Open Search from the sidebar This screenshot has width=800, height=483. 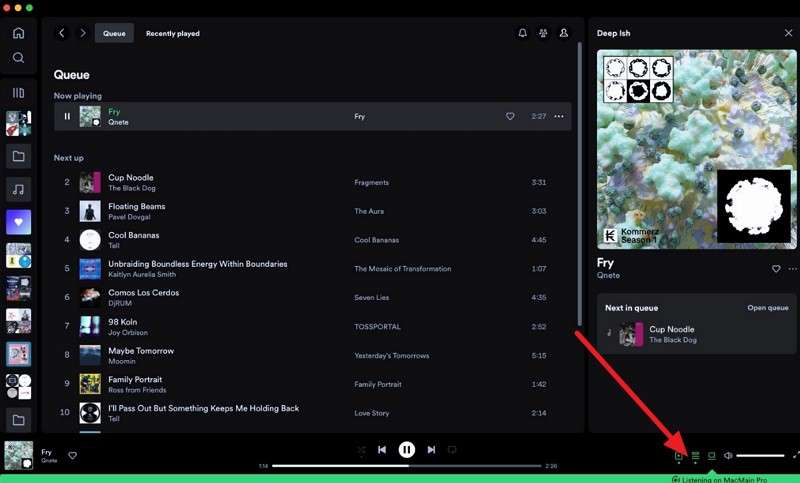click(18, 58)
